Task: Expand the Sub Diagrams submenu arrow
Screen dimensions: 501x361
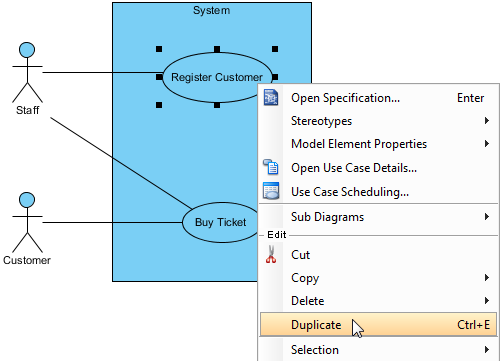Action: (487, 217)
